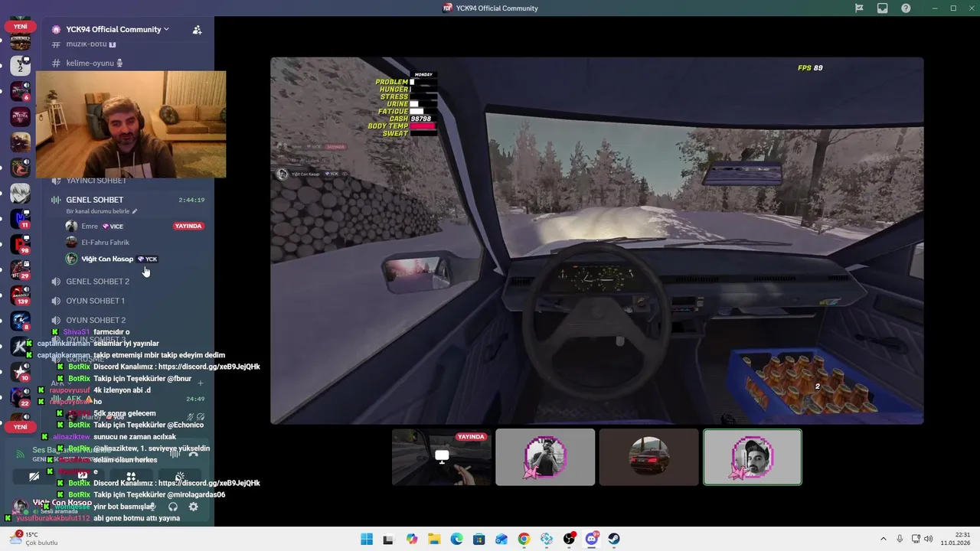Screen dimensions: 980x551
Task: Open the soundboard button in voice panel
Action: point(179,477)
